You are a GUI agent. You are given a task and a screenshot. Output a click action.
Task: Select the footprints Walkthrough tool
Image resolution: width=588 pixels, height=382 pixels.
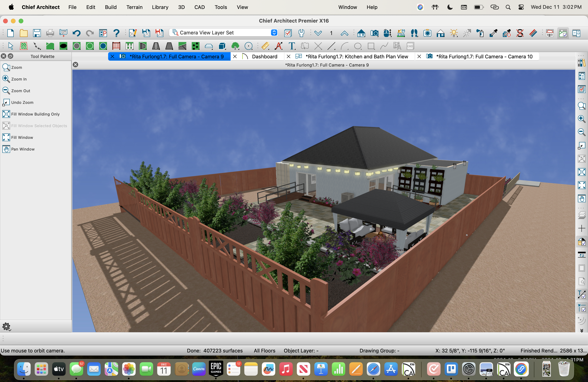coord(414,33)
